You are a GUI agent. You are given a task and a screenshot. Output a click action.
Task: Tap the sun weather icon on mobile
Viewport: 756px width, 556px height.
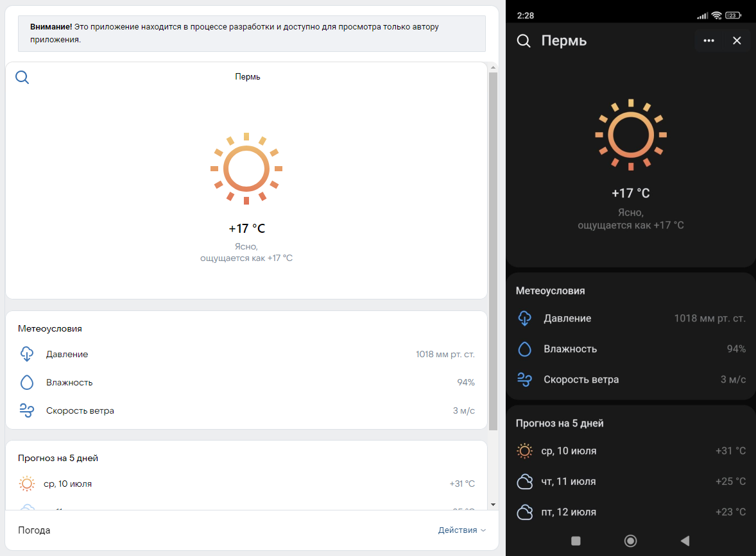point(631,135)
